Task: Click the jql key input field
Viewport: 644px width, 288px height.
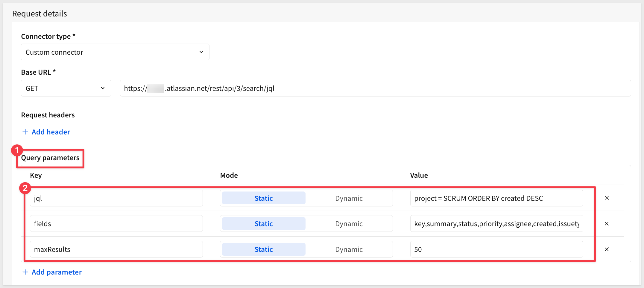Action: [116, 198]
